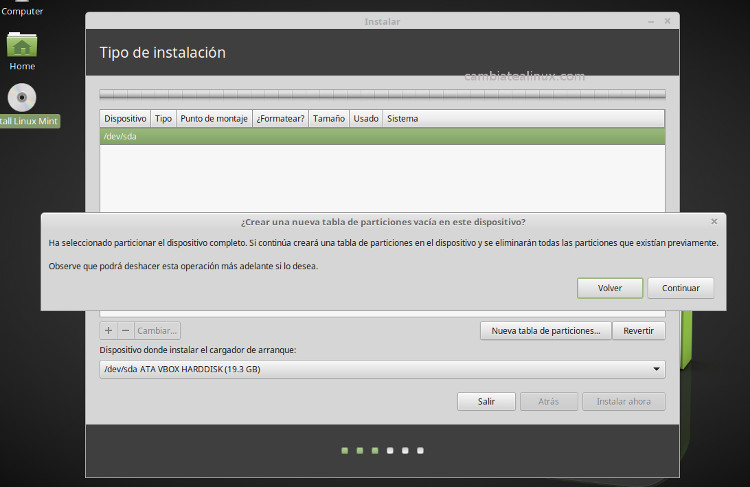Screen dimensions: 750x487
Task: Click the Salir button
Action: click(486, 401)
